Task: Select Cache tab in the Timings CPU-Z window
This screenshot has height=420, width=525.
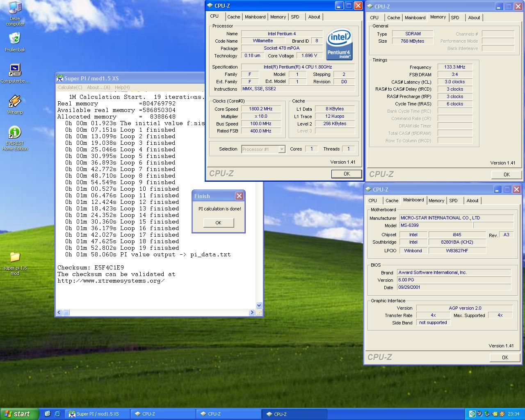Action: [393, 18]
